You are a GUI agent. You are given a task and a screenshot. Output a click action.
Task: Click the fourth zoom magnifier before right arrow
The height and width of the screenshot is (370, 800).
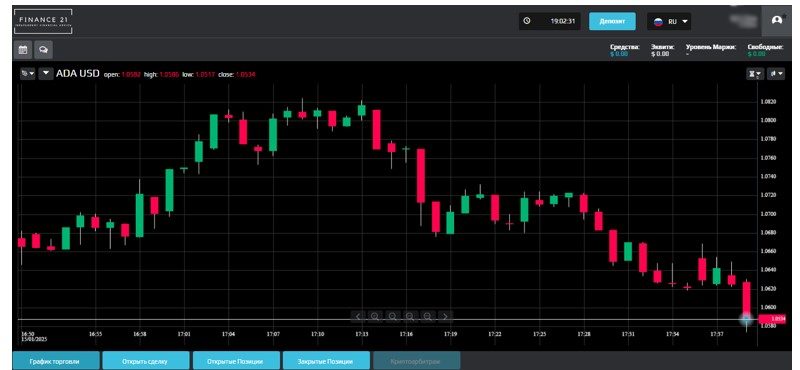pyautogui.click(x=428, y=317)
